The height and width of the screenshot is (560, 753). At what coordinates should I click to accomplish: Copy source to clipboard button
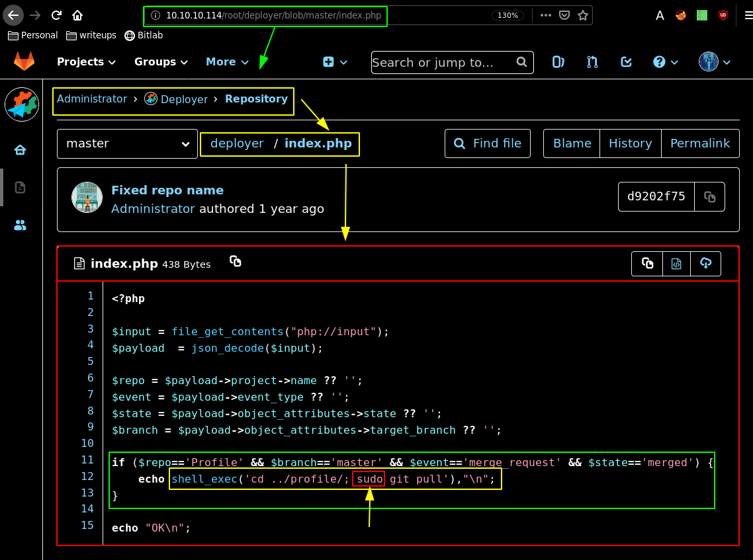[647, 263]
